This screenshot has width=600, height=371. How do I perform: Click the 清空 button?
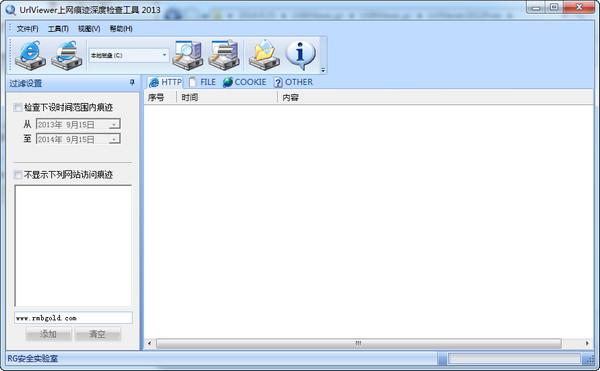click(x=98, y=334)
